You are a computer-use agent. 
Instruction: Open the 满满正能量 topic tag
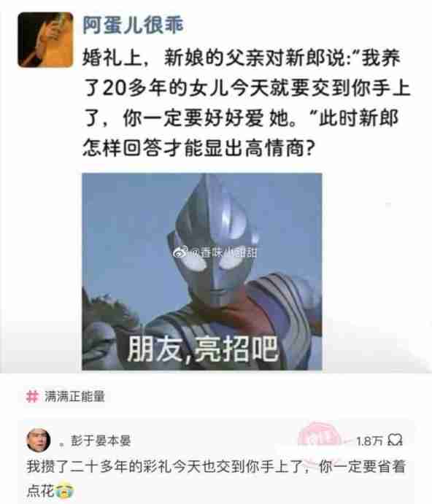74,396
